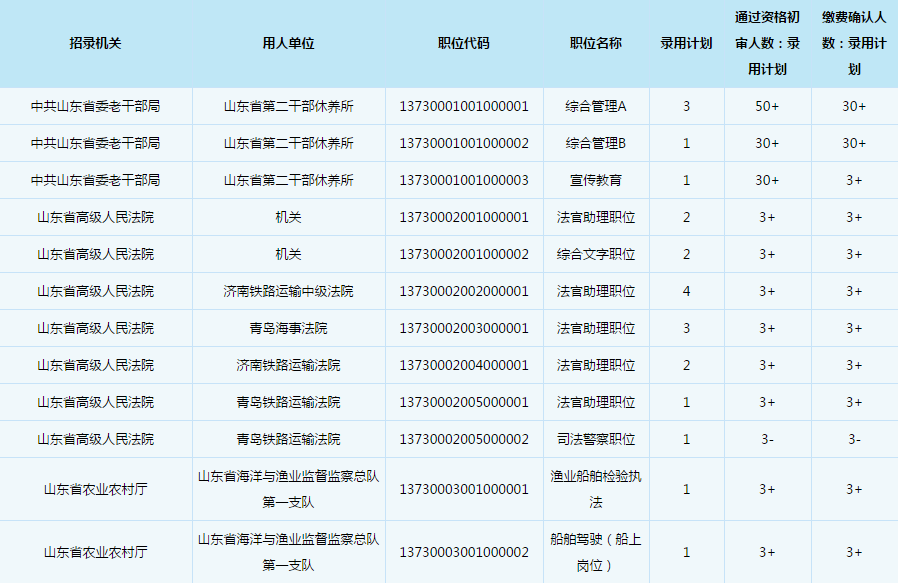
Task: Click 机关 in the 综合文字职位 row
Action: (x=289, y=254)
